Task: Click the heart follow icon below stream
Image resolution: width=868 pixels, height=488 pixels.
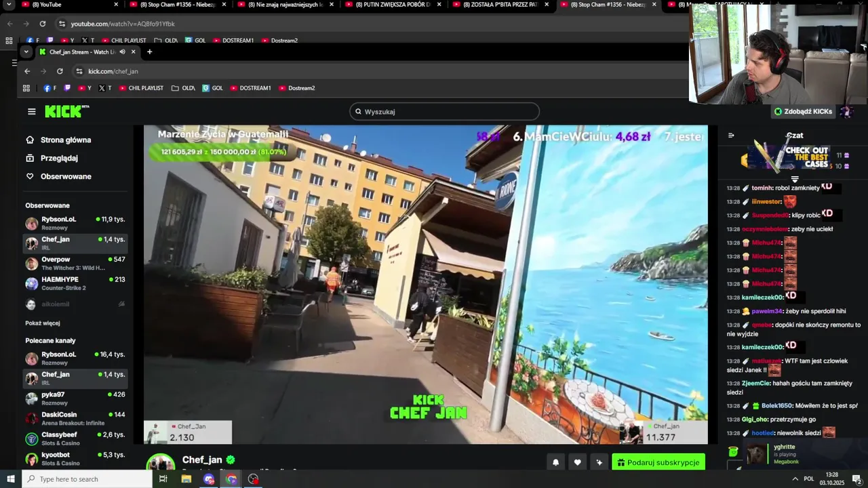Action: (x=577, y=462)
